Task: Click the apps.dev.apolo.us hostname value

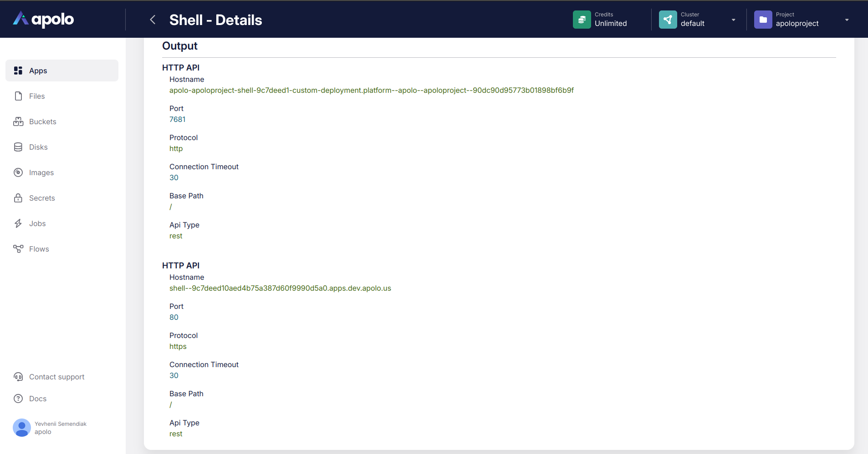Action: tap(280, 288)
